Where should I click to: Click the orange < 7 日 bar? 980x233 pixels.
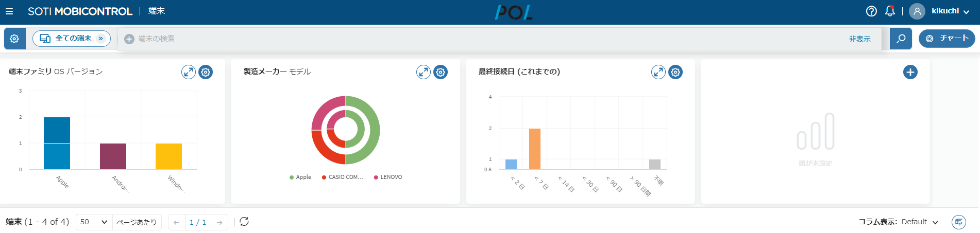click(535, 149)
